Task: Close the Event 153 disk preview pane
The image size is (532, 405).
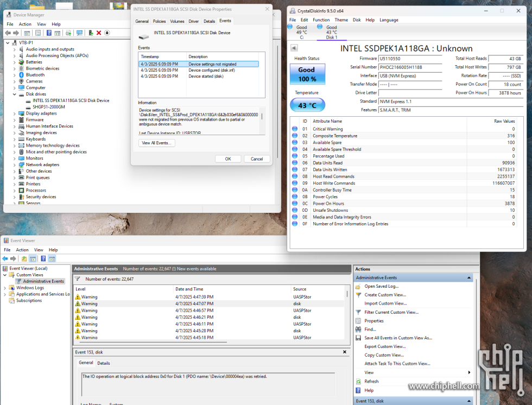Action: pos(345,352)
